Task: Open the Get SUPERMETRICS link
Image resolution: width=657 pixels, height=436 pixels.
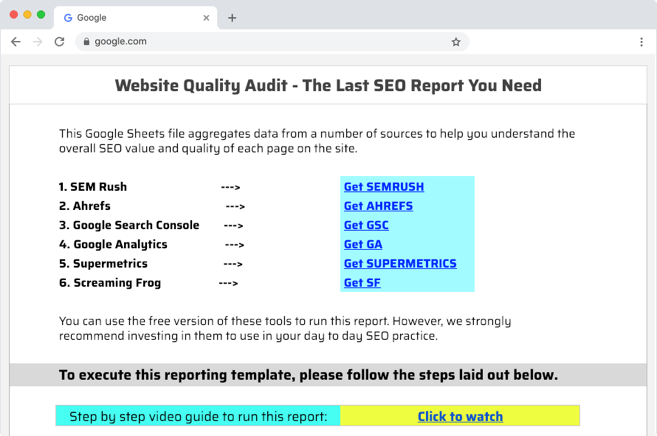Action: coord(399,263)
